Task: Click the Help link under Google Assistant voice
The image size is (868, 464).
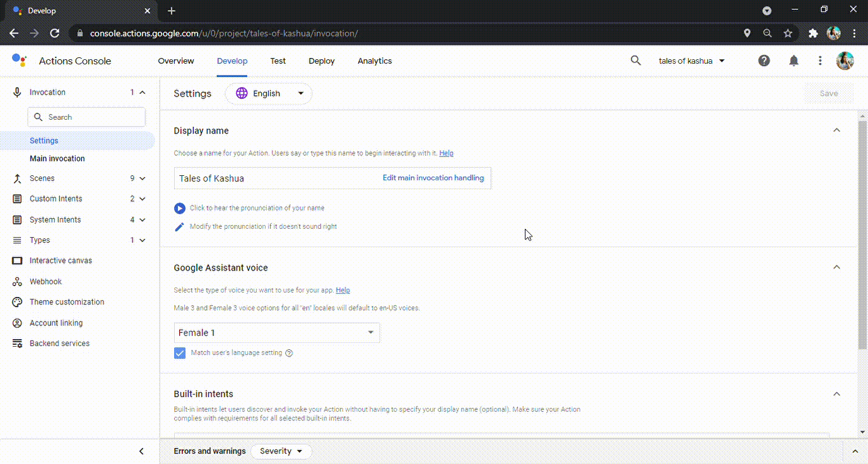Action: [x=343, y=291]
